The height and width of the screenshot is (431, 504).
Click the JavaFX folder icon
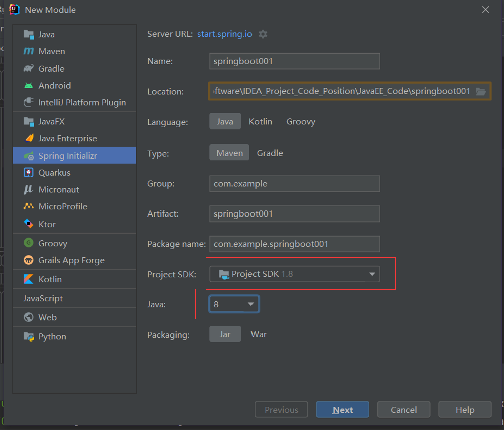pyautogui.click(x=29, y=122)
